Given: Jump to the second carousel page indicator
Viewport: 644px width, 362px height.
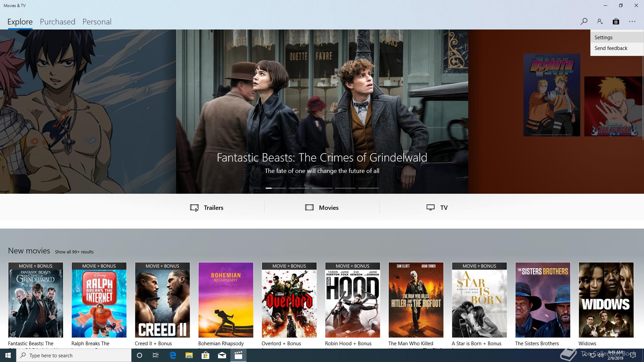Looking at the screenshot, I should pyautogui.click(x=299, y=188).
